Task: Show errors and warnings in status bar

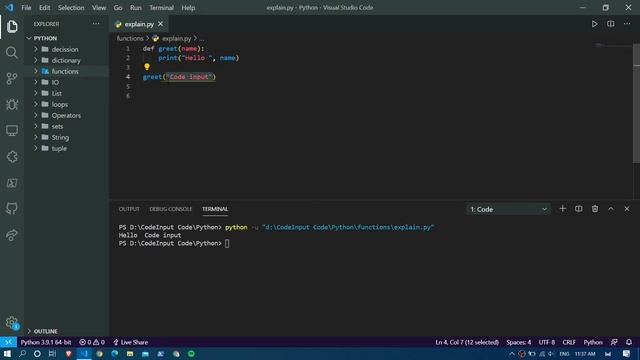Action: click(92, 342)
